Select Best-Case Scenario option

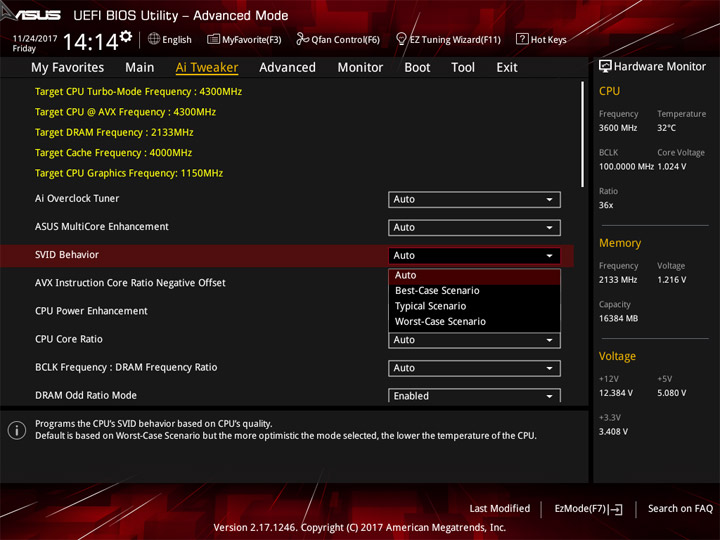click(x=474, y=291)
